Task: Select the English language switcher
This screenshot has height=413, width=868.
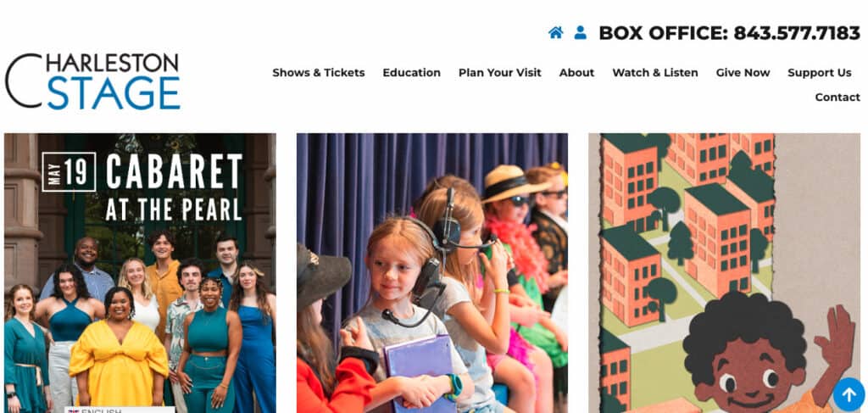Action: click(x=120, y=410)
